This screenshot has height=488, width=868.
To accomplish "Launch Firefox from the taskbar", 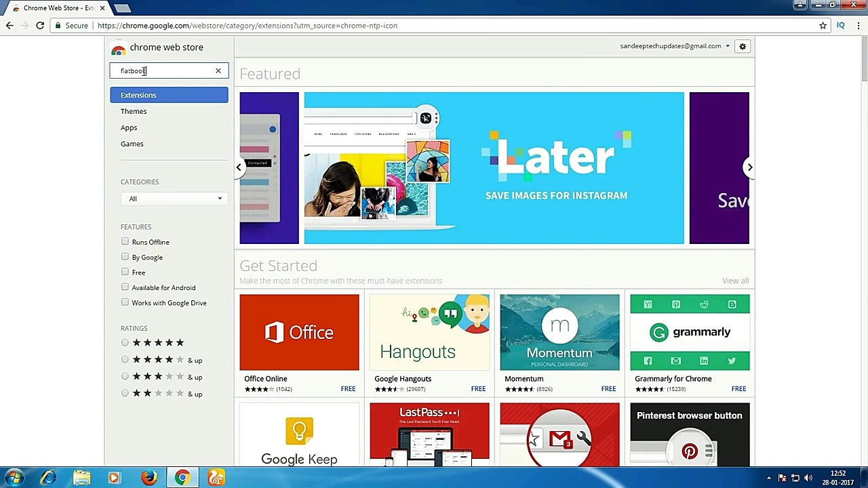I will pyautogui.click(x=149, y=478).
